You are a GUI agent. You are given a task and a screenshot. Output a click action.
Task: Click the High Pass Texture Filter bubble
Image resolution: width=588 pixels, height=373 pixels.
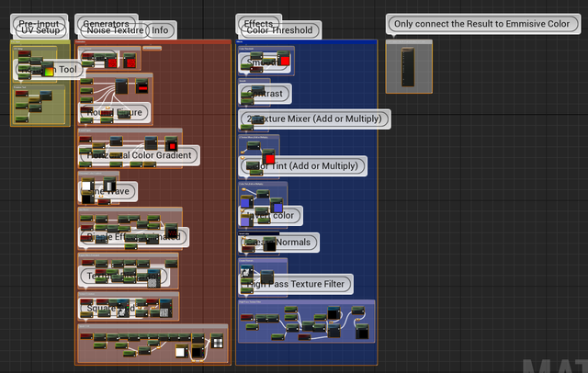(x=296, y=284)
